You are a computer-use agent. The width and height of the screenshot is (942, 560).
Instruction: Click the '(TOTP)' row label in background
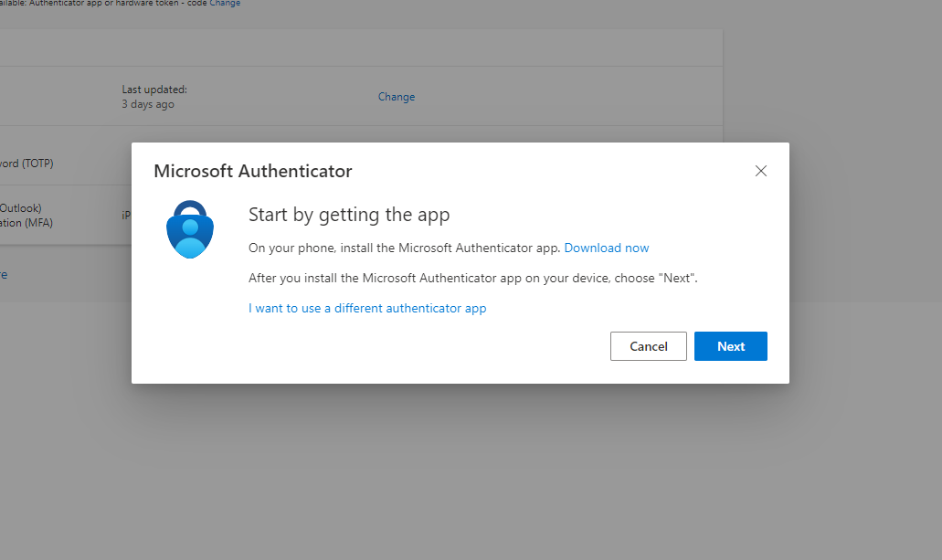[x=26, y=164]
